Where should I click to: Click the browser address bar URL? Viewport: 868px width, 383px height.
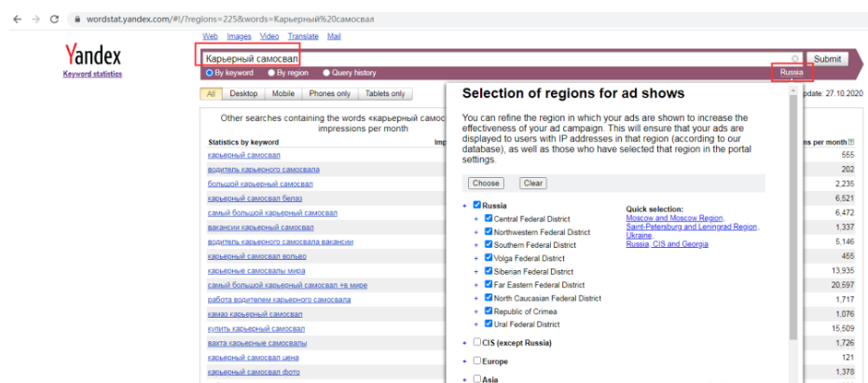tap(229, 19)
